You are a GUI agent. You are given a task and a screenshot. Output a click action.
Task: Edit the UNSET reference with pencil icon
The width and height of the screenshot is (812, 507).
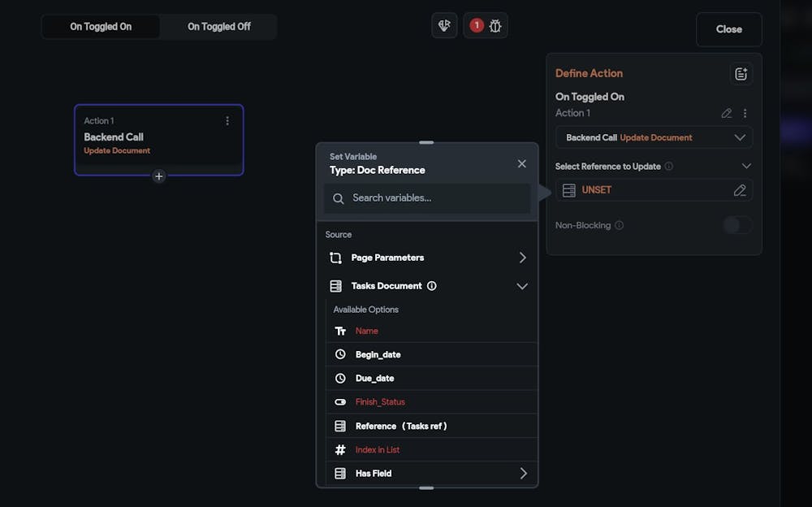(740, 190)
